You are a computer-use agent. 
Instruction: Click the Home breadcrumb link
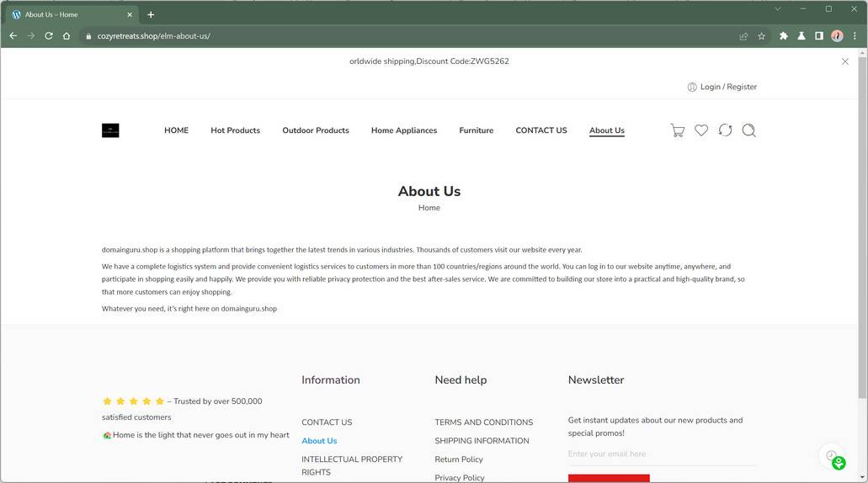[429, 208]
